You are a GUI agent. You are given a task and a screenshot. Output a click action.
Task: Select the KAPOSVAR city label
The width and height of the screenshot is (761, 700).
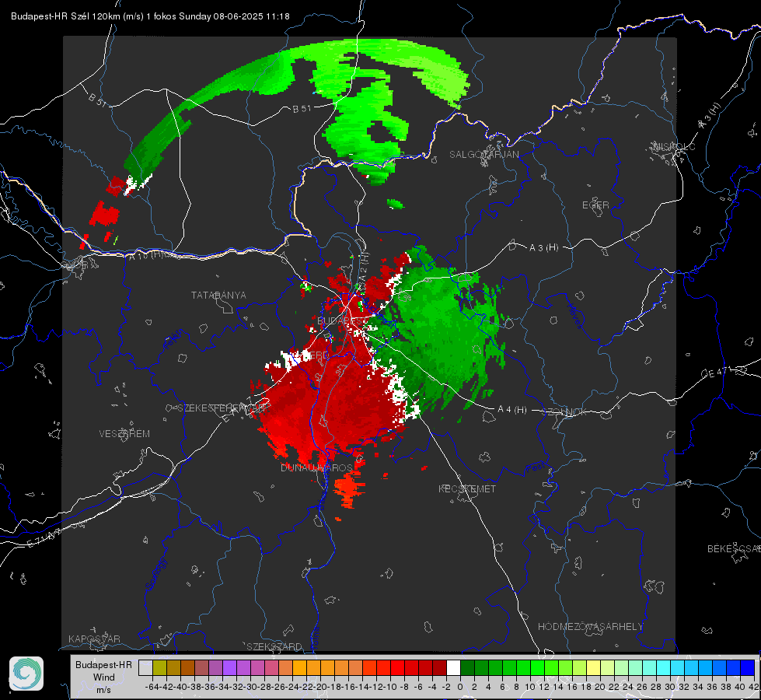click(94, 639)
